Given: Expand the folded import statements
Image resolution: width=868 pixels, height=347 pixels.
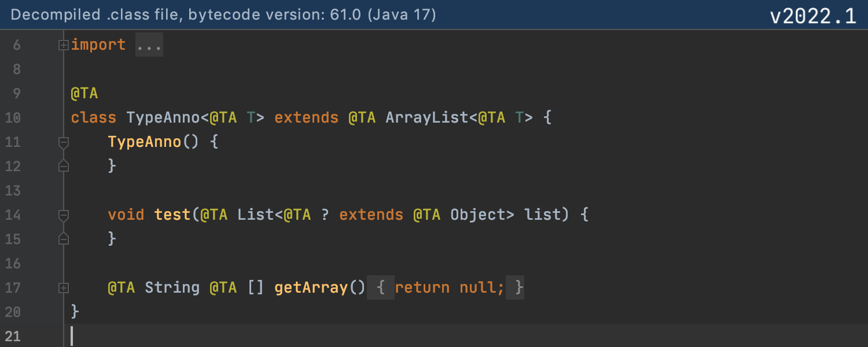Looking at the screenshot, I should click(x=64, y=45).
